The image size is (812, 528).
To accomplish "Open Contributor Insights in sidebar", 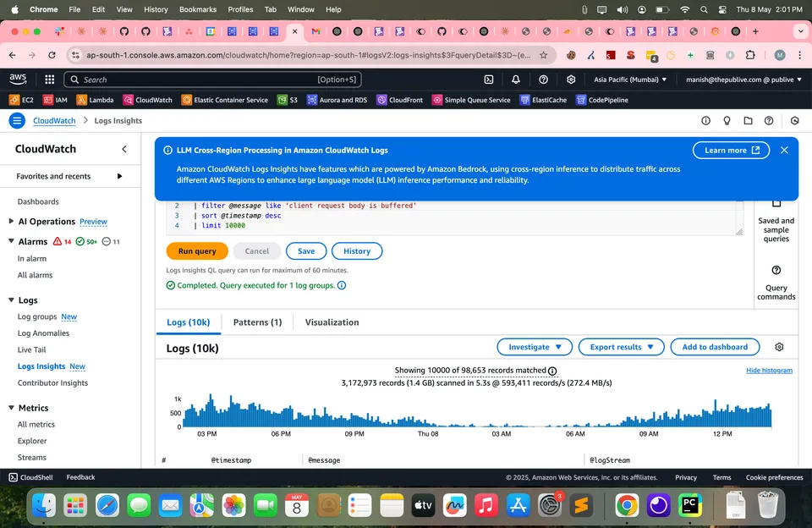I will (52, 383).
